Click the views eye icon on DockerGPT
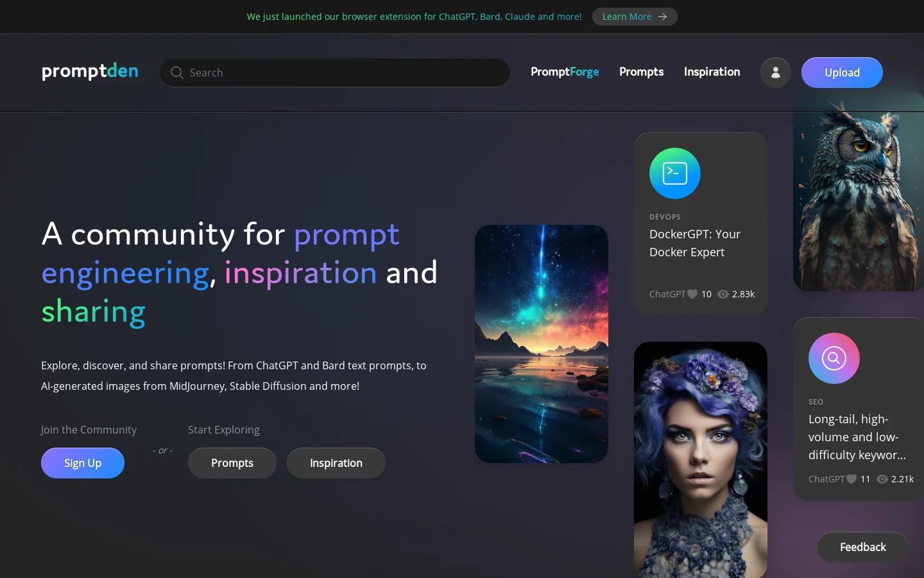 click(x=723, y=294)
